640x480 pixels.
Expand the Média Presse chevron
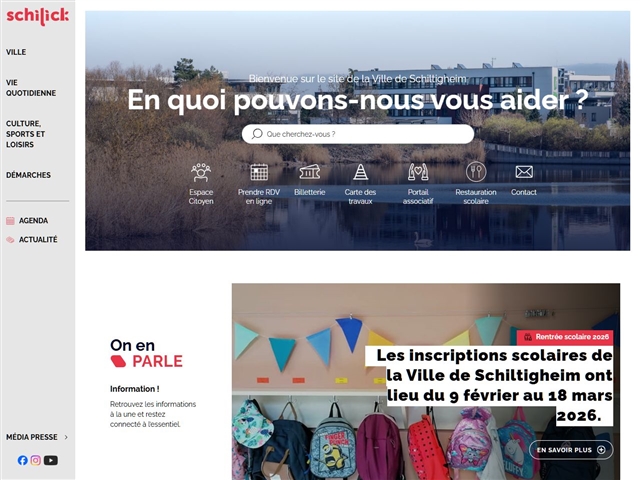click(x=66, y=437)
